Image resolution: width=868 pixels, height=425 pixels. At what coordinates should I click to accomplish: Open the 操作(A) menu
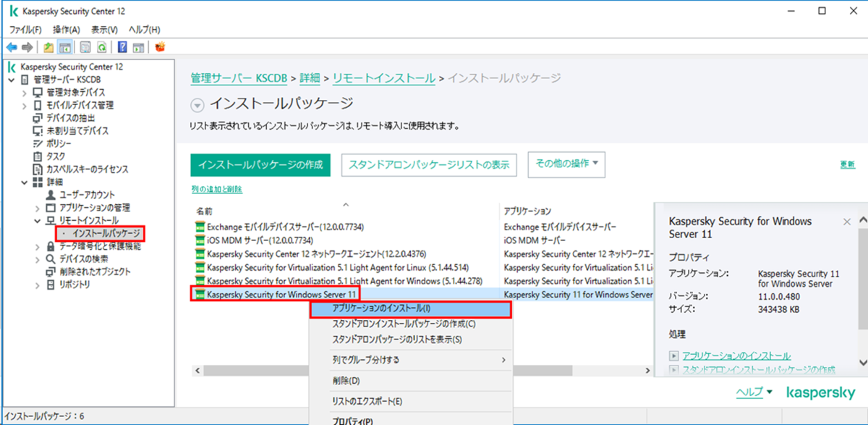[66, 30]
